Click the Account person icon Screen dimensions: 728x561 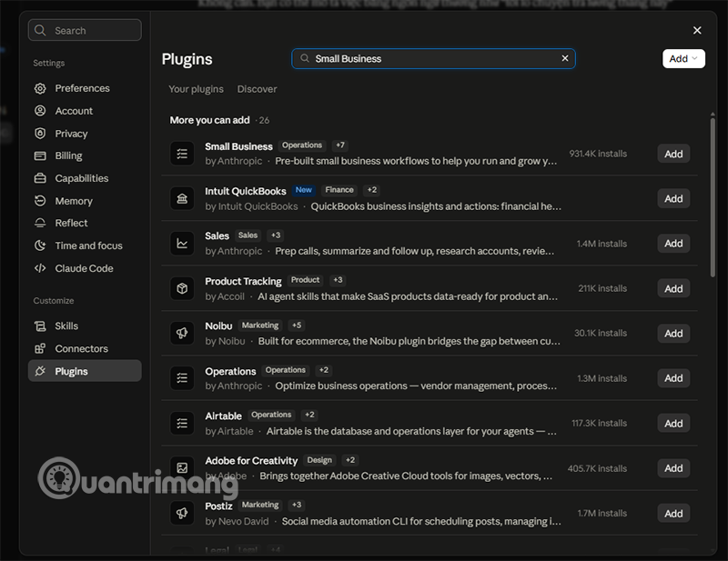[x=40, y=111]
